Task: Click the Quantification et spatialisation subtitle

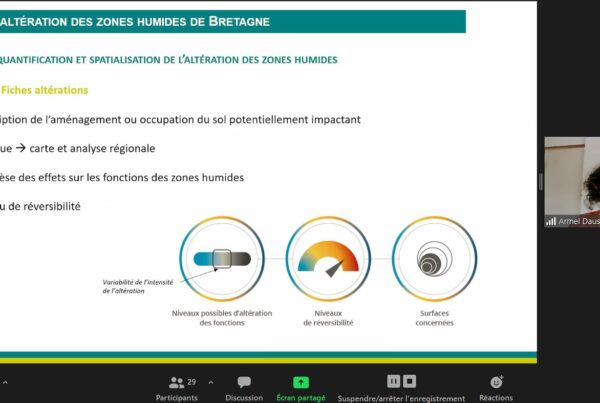Action: click(x=168, y=60)
